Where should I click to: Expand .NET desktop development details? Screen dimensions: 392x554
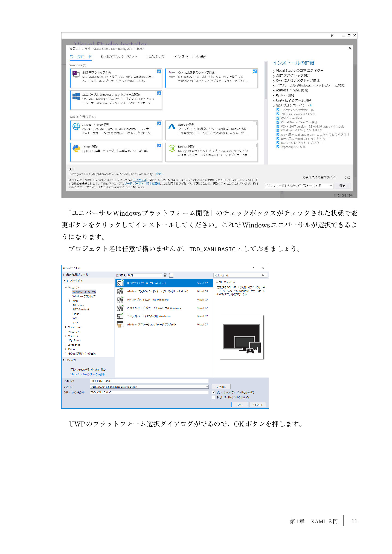[x=274, y=76]
